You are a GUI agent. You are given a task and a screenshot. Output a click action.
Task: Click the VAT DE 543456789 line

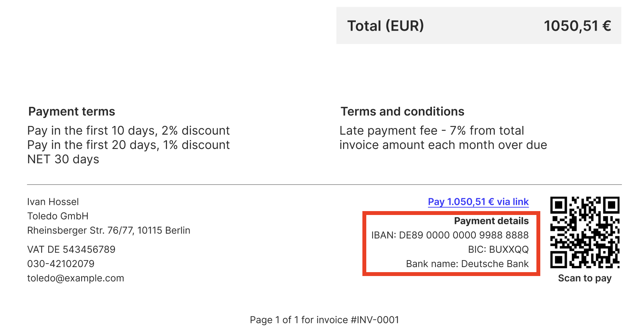pyautogui.click(x=71, y=250)
